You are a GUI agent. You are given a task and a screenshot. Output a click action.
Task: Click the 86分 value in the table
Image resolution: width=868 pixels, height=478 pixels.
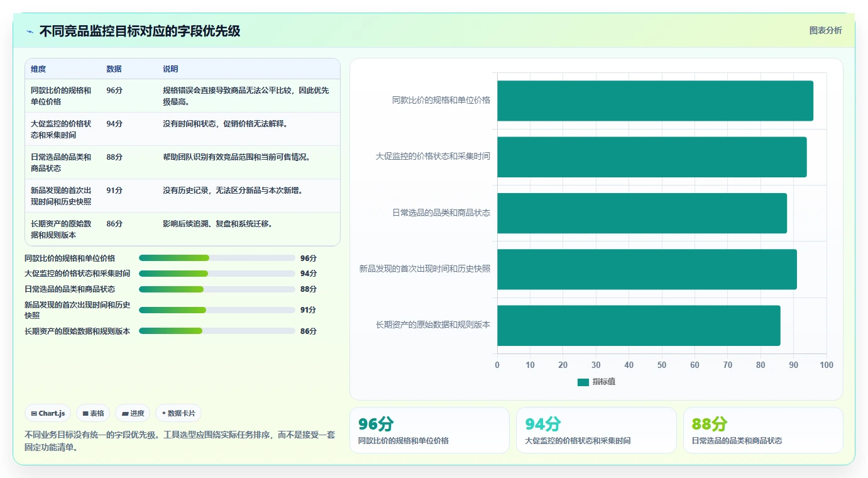coord(114,223)
